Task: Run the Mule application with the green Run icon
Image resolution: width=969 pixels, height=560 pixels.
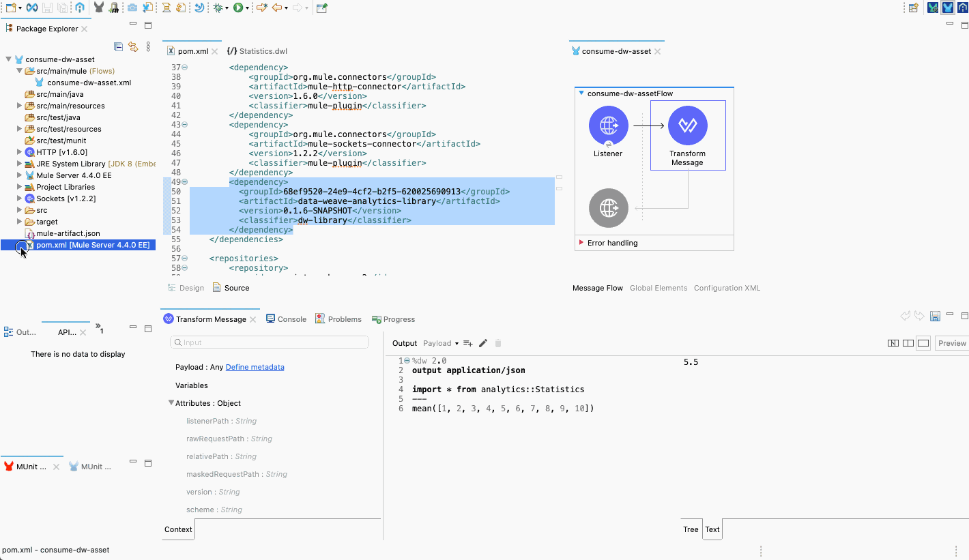Action: [x=238, y=8]
